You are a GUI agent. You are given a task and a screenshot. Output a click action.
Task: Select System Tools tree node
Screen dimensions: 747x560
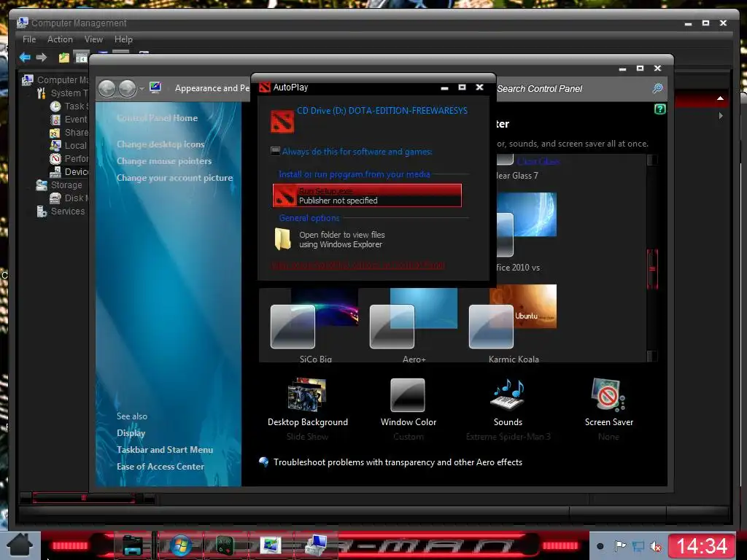[x=69, y=93]
